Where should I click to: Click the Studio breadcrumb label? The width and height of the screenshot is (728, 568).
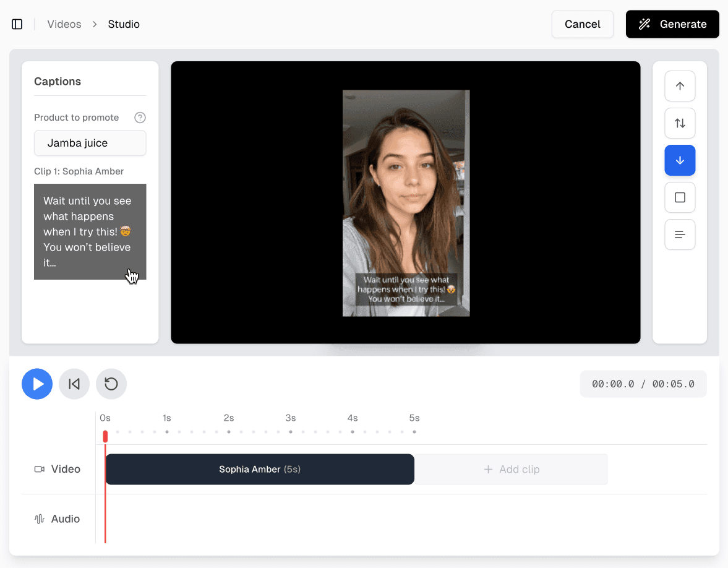(123, 24)
